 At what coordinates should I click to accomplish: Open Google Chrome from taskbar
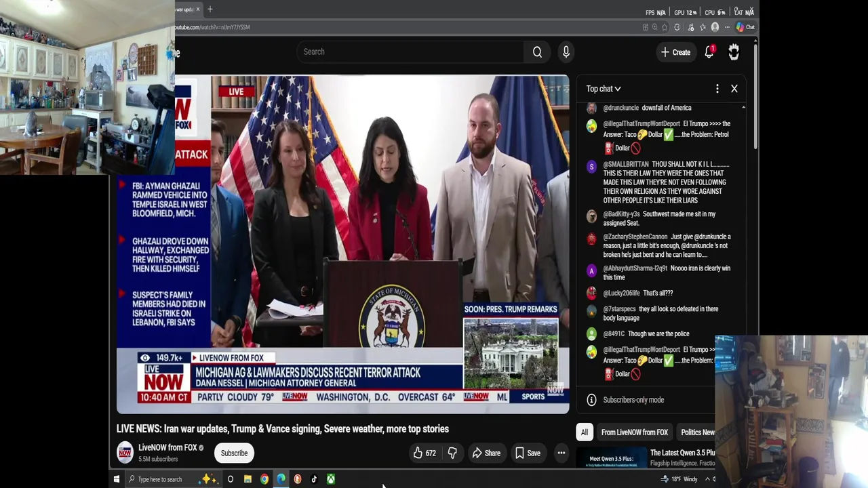[264, 479]
